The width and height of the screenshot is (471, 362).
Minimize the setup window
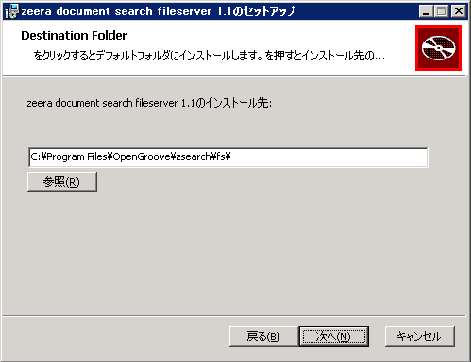[426, 12]
